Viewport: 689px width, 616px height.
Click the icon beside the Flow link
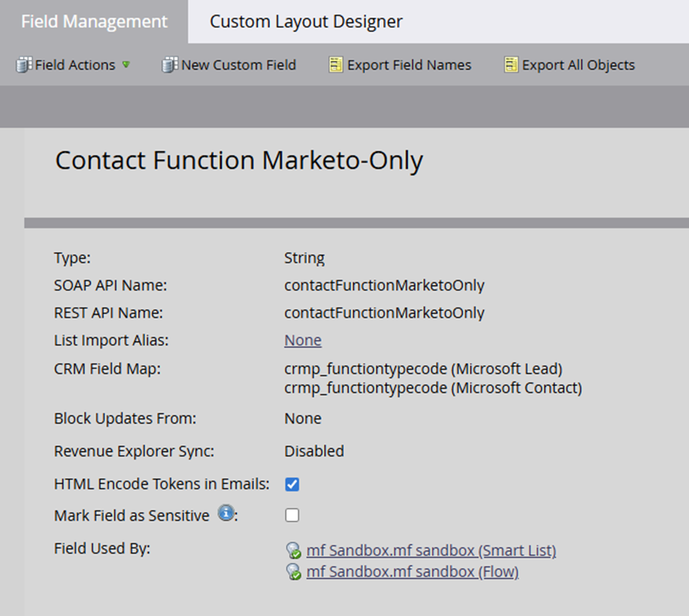click(293, 573)
